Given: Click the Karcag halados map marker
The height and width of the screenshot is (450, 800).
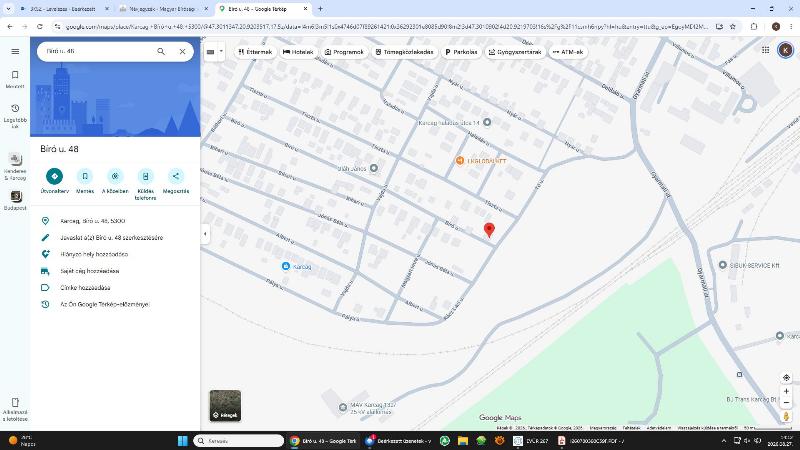Looking at the screenshot, I should 487,122.
